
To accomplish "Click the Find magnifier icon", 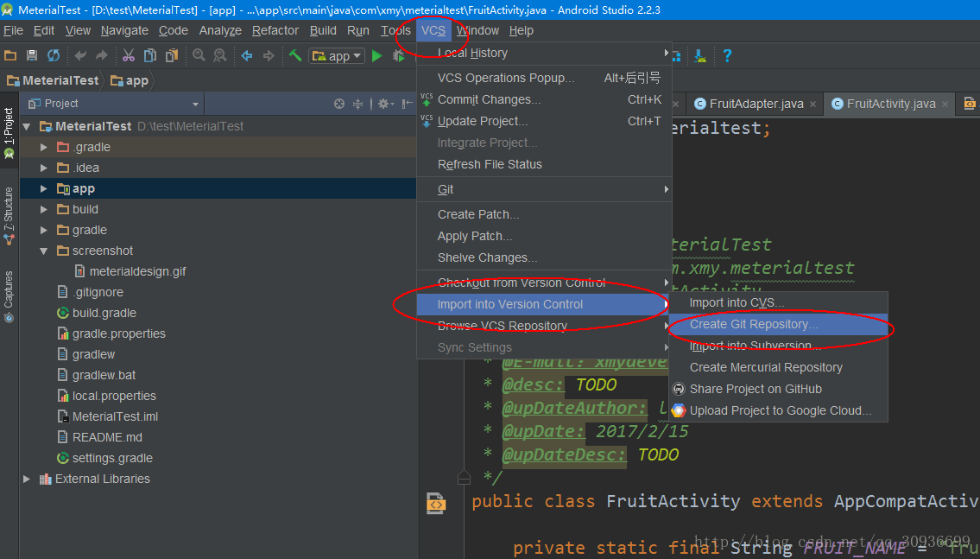I will click(199, 55).
